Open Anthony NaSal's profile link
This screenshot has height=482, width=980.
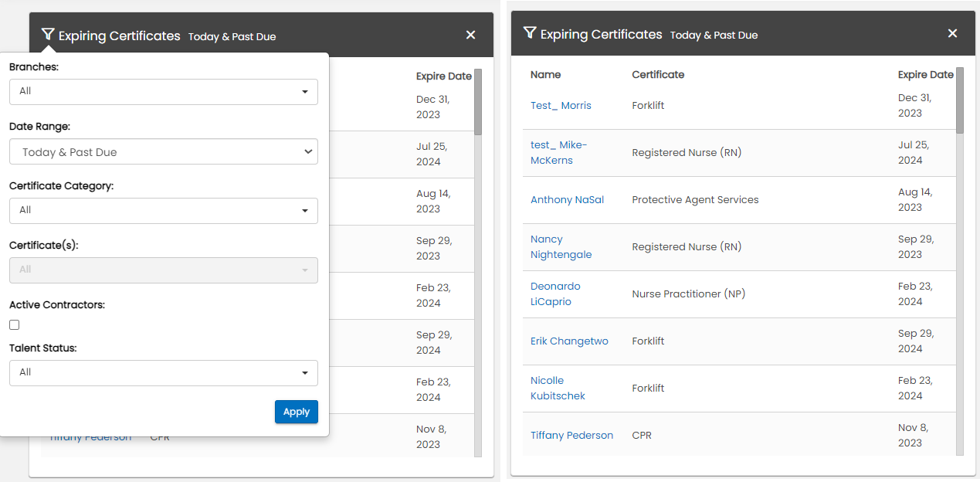pos(567,200)
